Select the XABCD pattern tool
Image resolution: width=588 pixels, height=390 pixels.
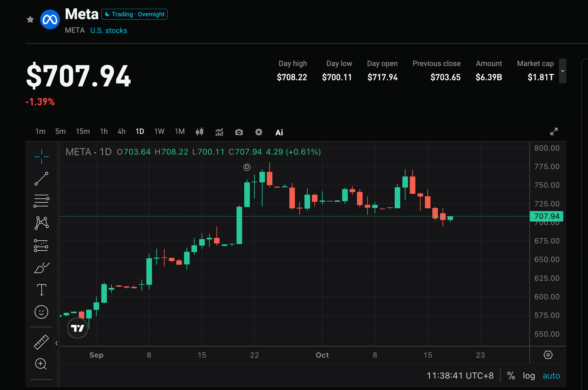coord(41,223)
